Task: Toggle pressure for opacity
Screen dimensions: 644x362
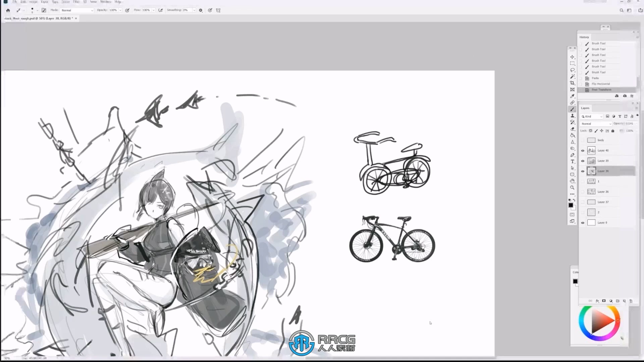Action: tap(127, 10)
